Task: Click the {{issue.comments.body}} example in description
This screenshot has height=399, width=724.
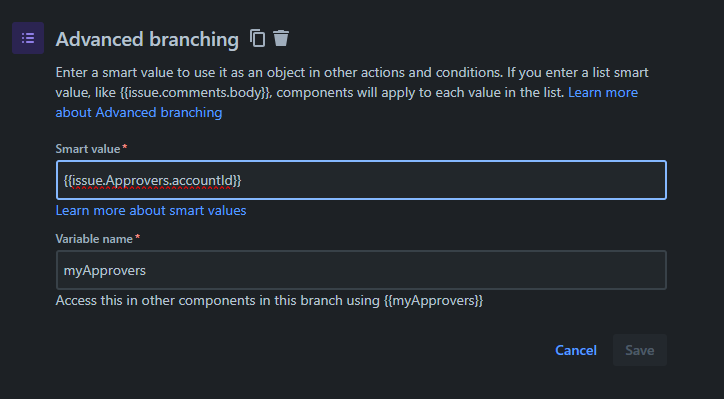Action: (x=195, y=92)
